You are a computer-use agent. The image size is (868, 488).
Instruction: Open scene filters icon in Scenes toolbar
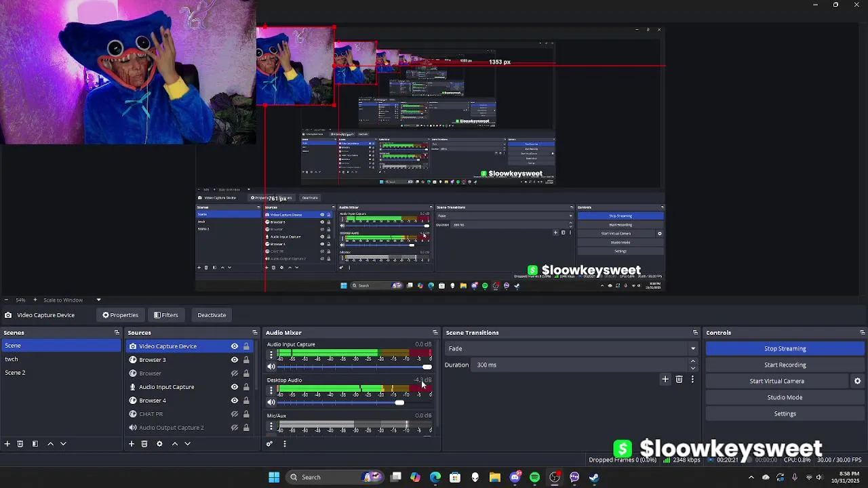tap(35, 444)
